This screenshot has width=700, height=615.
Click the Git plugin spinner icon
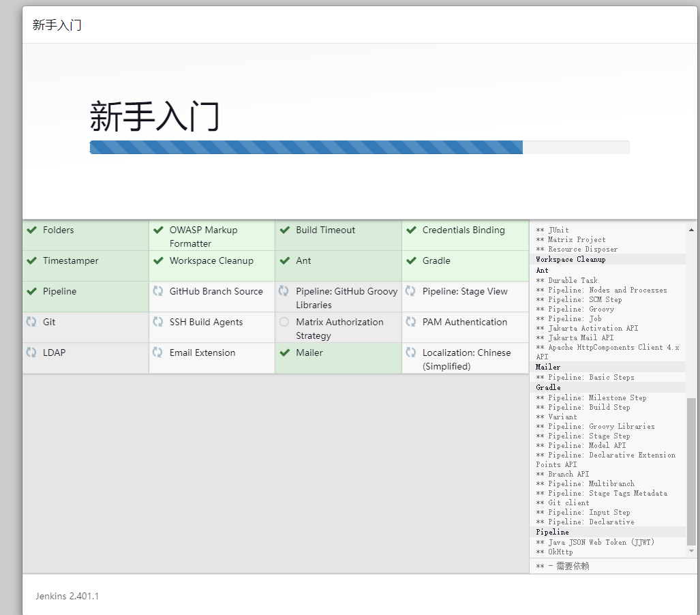pyautogui.click(x=31, y=322)
